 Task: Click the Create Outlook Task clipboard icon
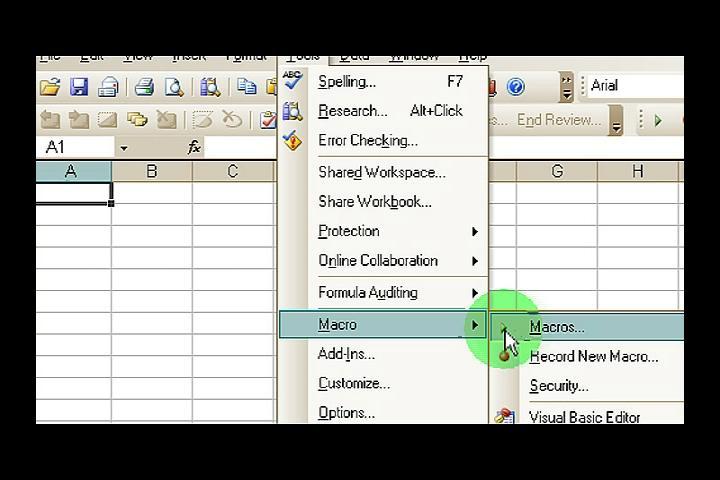coord(268,120)
